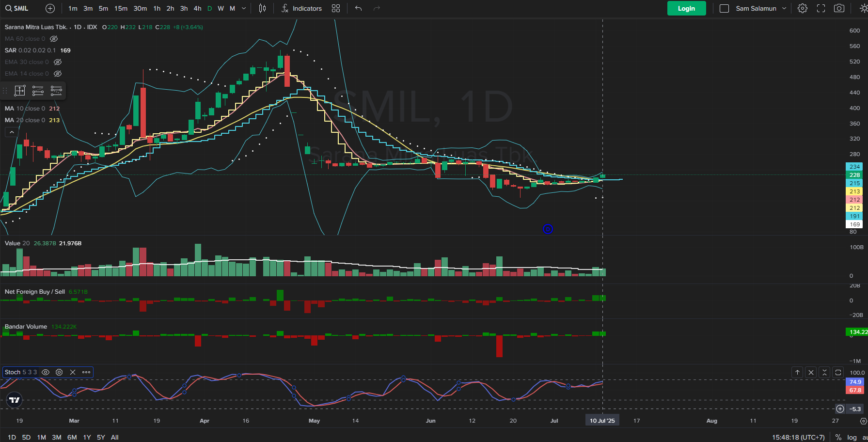Click the Value 20 indicator label
This screenshot has width=868, height=442.
click(x=17, y=243)
